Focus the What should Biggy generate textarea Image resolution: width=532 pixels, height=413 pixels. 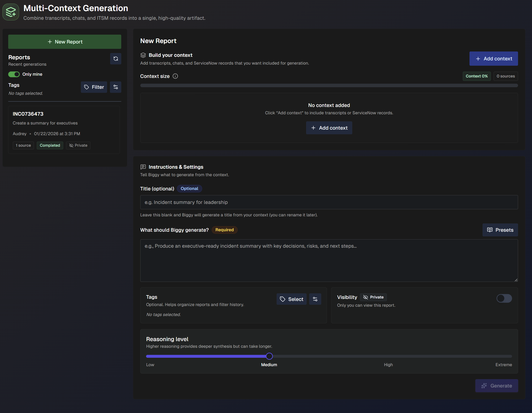329,260
